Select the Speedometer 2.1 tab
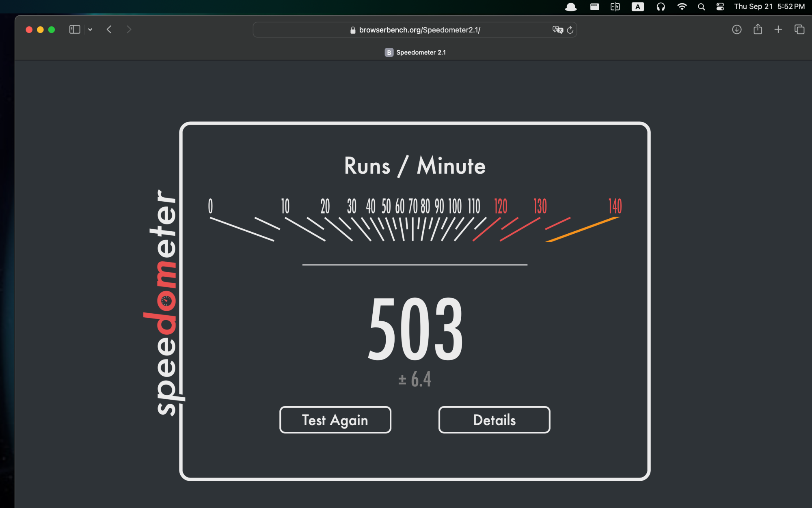 coord(415,52)
